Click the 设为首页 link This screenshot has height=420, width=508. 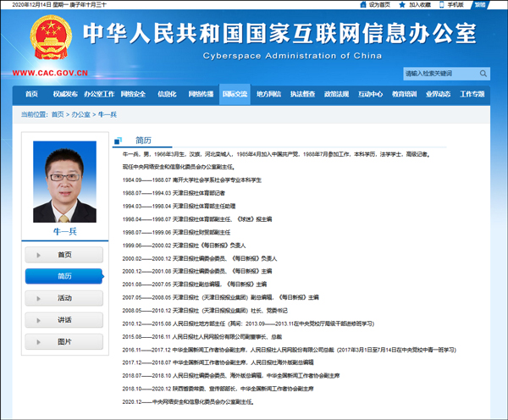coord(379,4)
